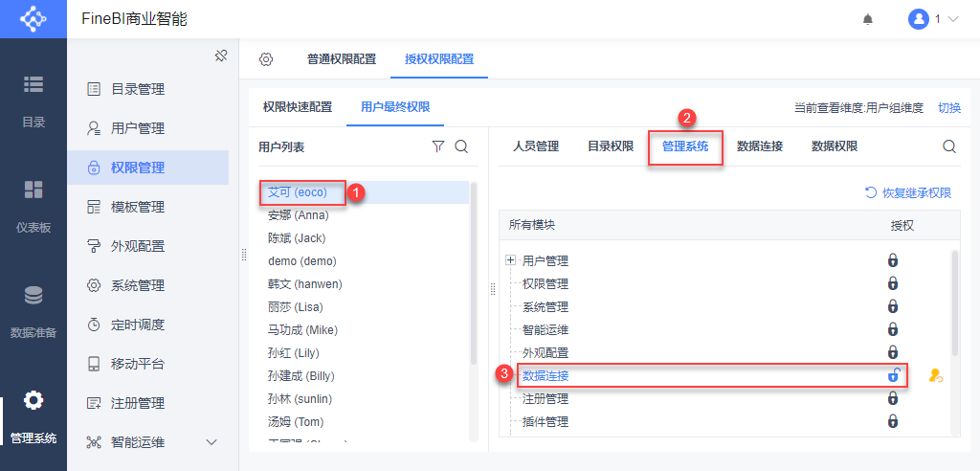The image size is (980, 471).
Task: Toggle authorization lock for 智能运维
Action: [893, 330]
